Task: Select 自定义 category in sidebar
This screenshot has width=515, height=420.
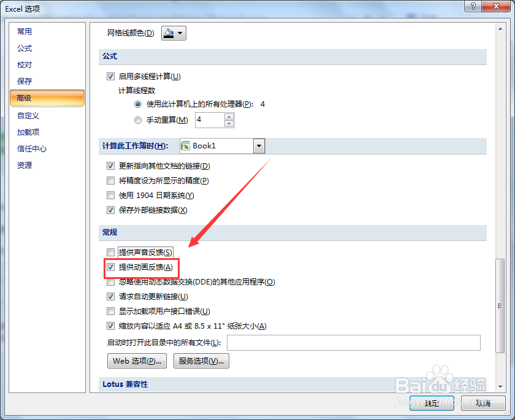Action: (28, 116)
